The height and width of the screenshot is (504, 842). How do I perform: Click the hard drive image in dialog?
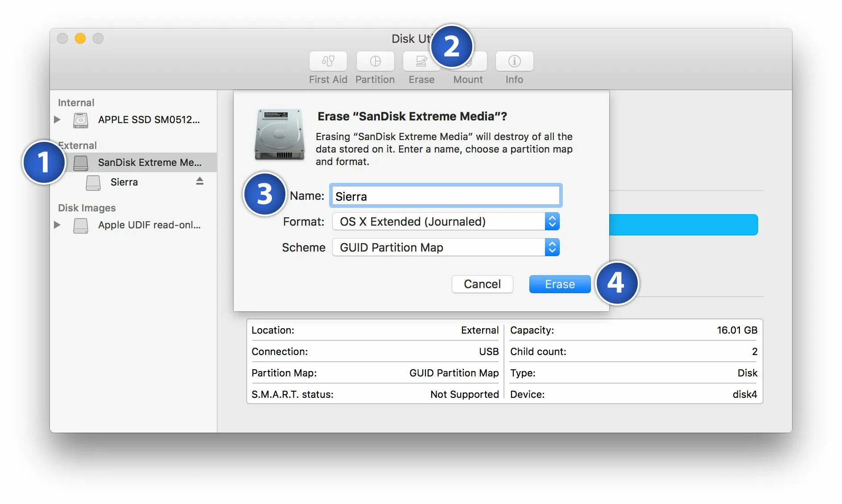tap(279, 134)
